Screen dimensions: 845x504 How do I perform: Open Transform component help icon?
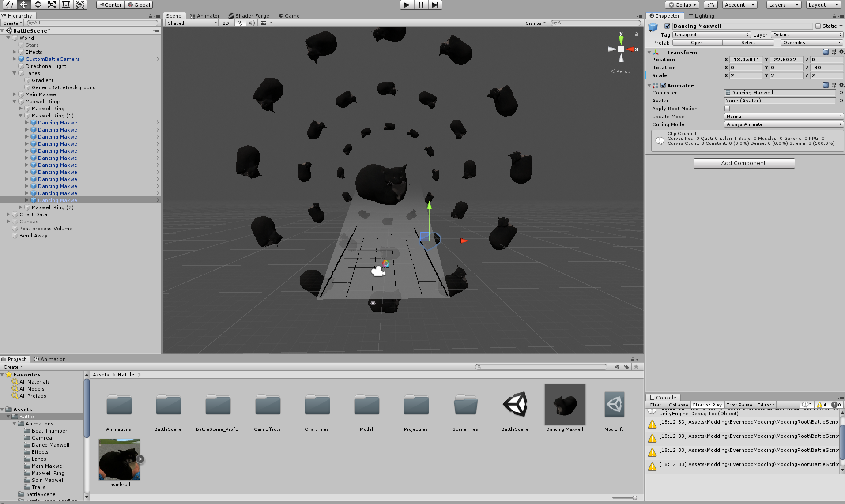click(826, 52)
